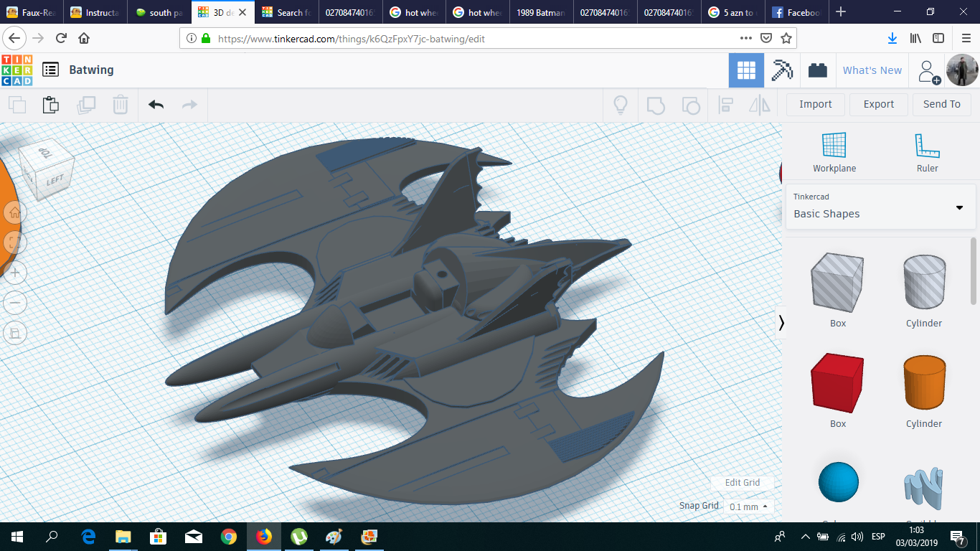Open the designs list icon beside Batwing

pyautogui.click(x=50, y=70)
